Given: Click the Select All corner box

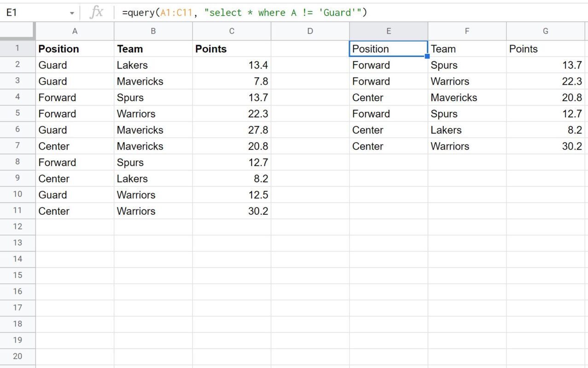Looking at the screenshot, I should [x=17, y=31].
